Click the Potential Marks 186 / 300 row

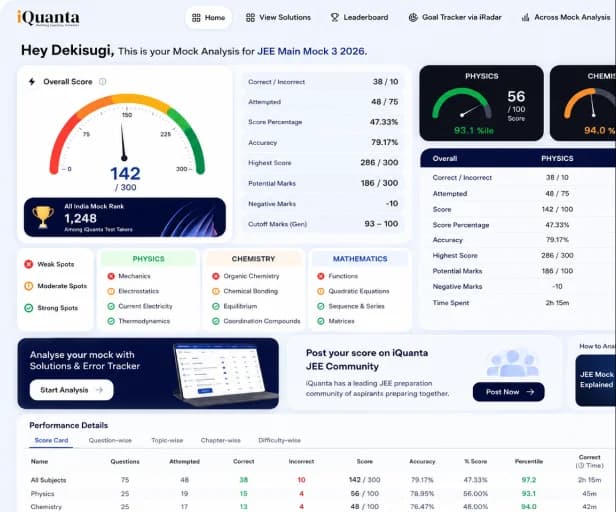coord(323,183)
